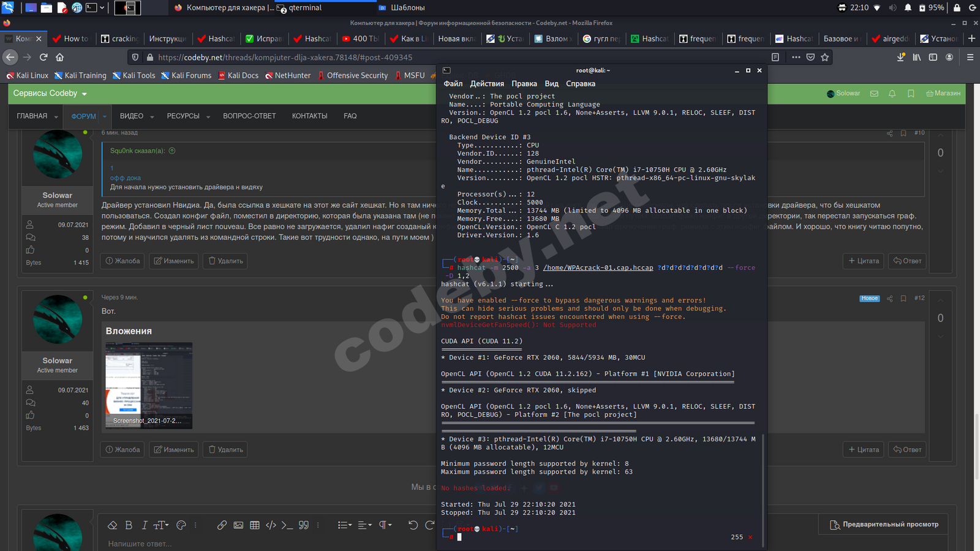Insert a link via the editor link icon
The image size is (980, 551).
222,525
